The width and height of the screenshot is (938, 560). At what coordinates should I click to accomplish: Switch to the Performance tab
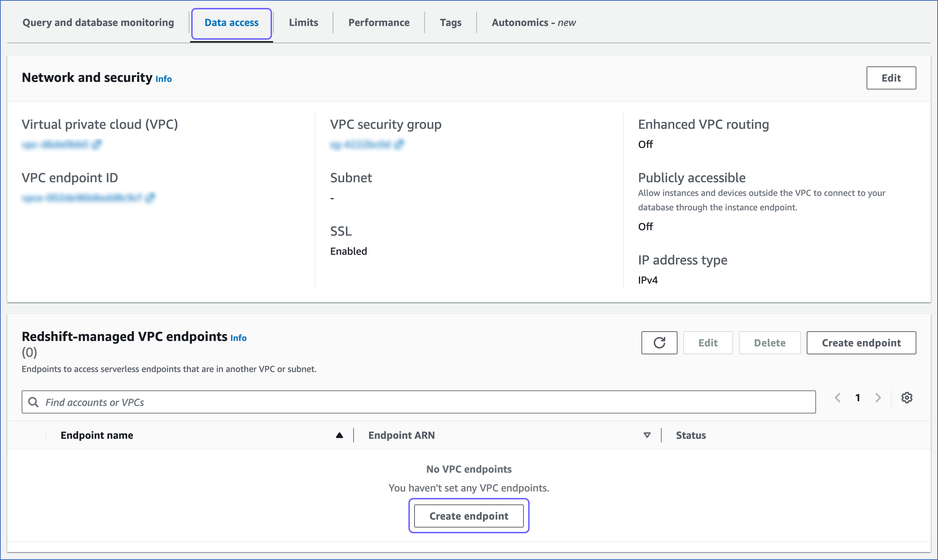point(379,22)
